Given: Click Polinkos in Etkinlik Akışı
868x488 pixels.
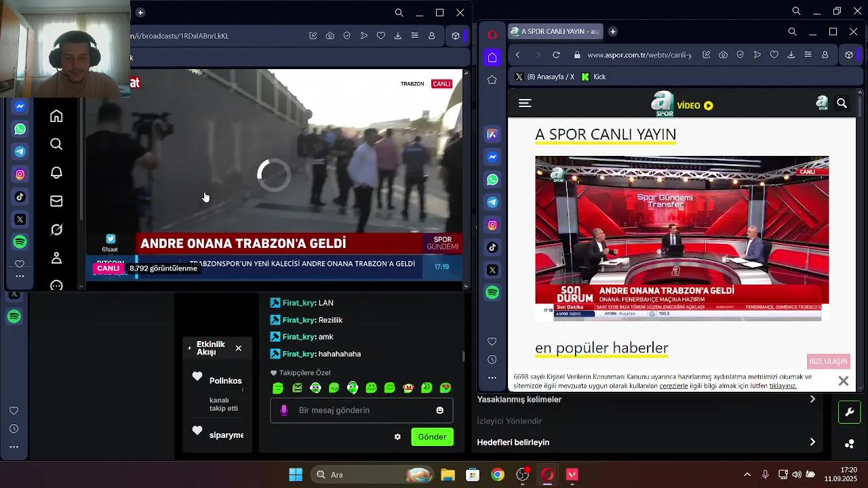Looking at the screenshot, I should click(x=225, y=381).
